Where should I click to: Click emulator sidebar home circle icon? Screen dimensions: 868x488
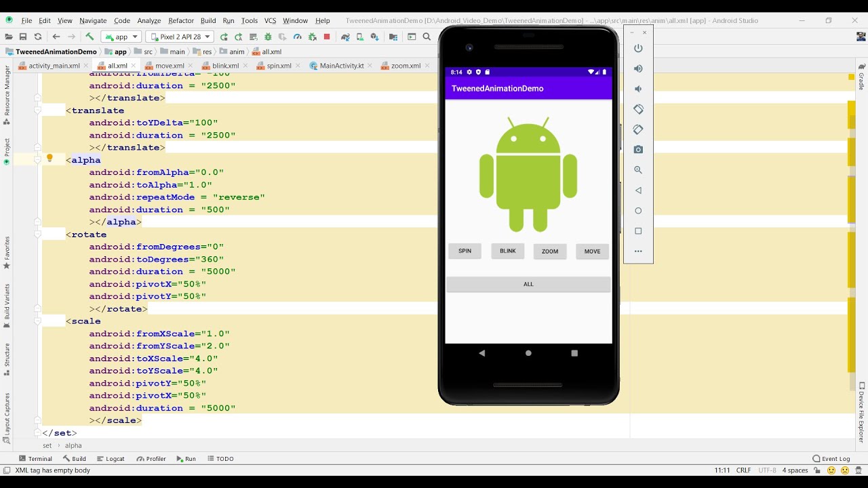(638, 211)
